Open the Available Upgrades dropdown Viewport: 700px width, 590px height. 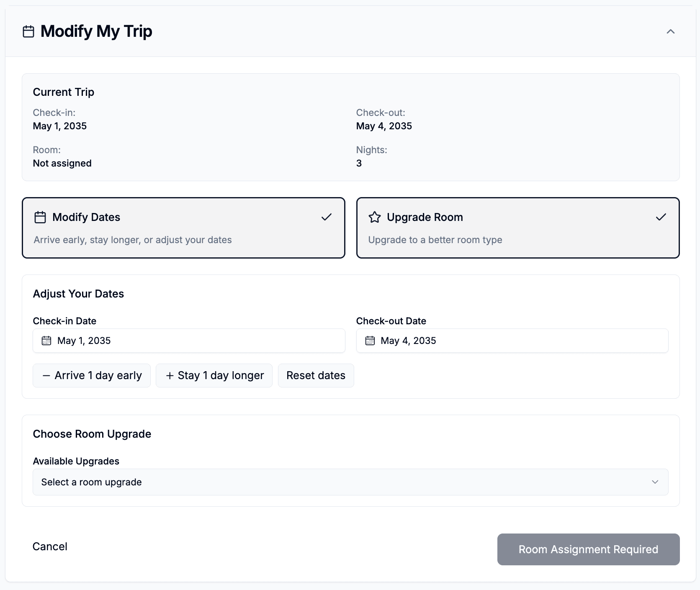click(x=350, y=482)
